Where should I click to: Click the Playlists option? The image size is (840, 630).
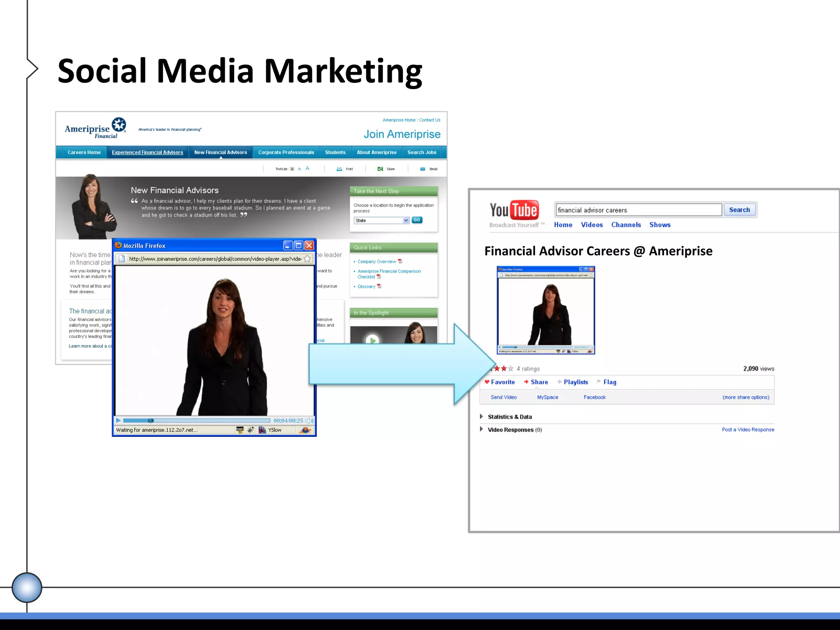point(573,382)
